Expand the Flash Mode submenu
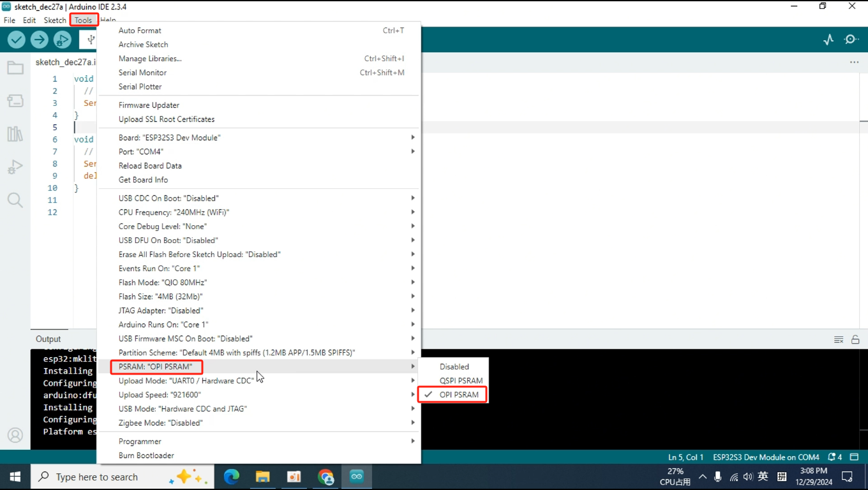Image resolution: width=868 pixels, height=490 pixels. [x=258, y=283]
